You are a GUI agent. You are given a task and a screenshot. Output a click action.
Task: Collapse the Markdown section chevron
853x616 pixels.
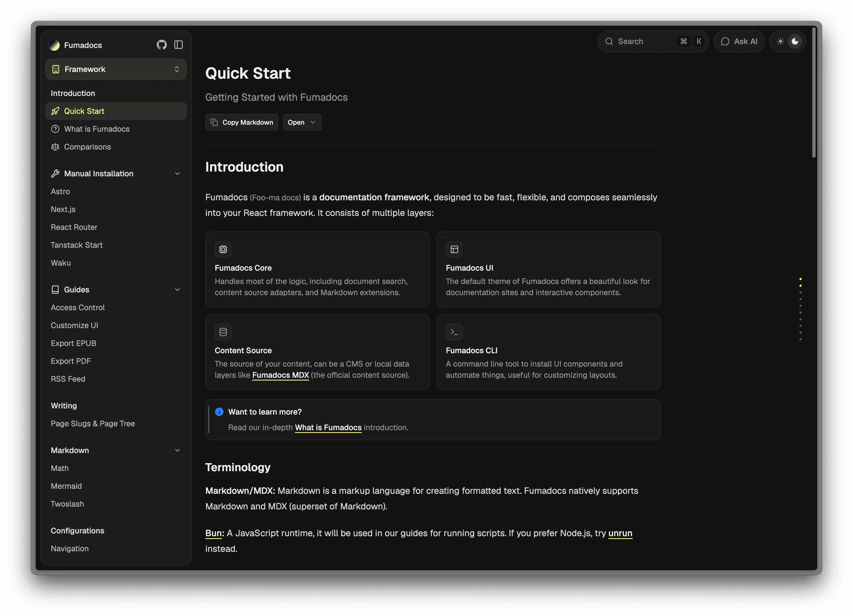(x=177, y=450)
